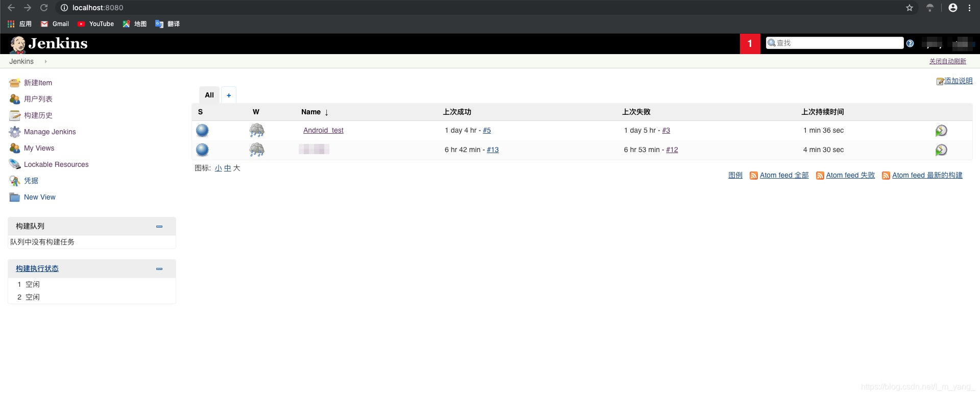This screenshot has width=980, height=396.
Task: Open the 地图 bookmark
Action: (x=135, y=24)
